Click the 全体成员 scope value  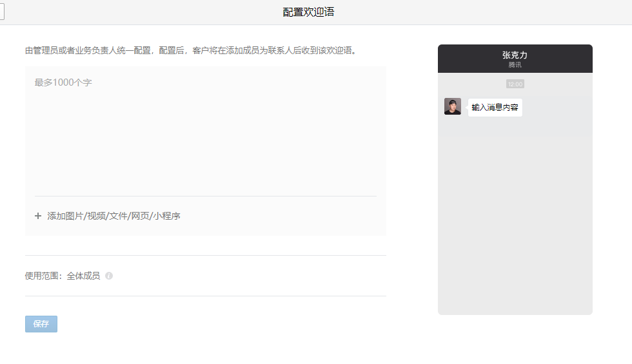point(83,276)
